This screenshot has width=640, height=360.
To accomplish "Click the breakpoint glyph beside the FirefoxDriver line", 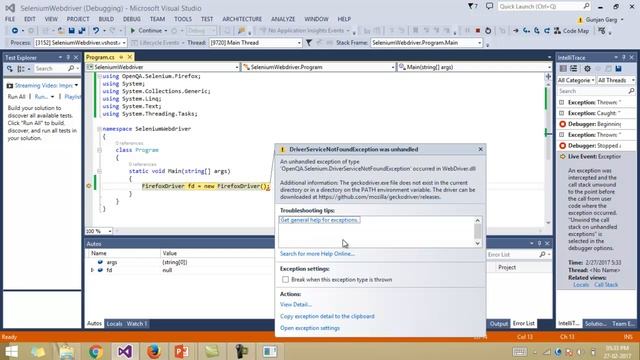I will click(89, 186).
